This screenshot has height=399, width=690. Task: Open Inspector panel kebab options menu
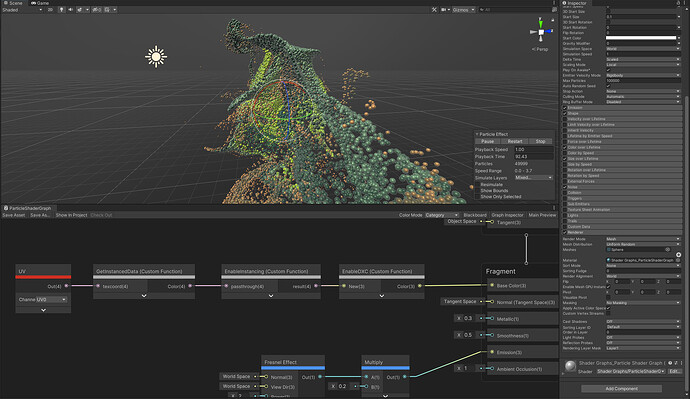tap(685, 3)
